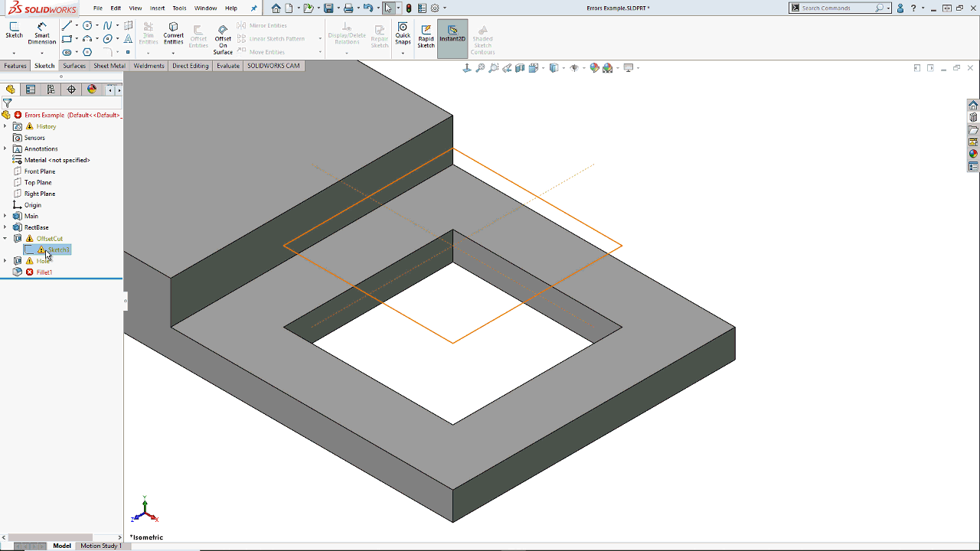This screenshot has width=980, height=551.
Task: Expand the RectBase feature node
Action: point(5,227)
